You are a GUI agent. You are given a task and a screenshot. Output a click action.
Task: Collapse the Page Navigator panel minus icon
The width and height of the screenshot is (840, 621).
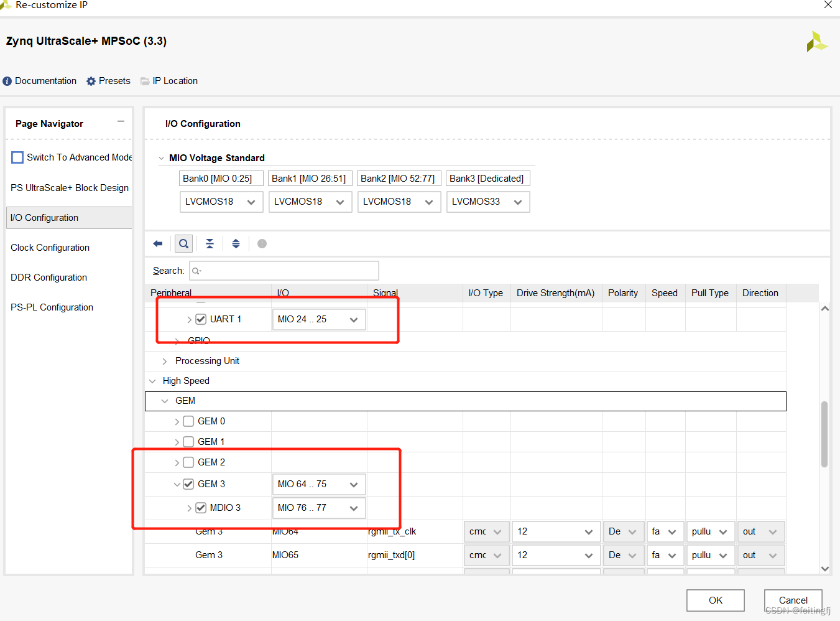click(121, 121)
